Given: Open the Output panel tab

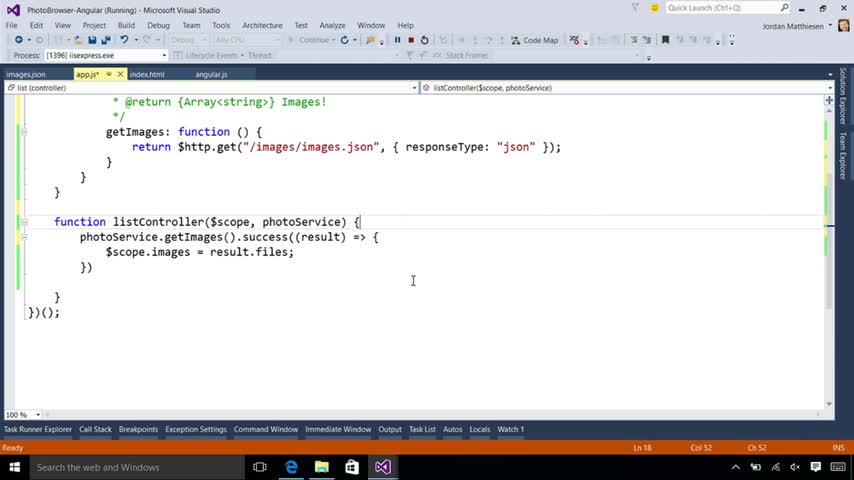Looking at the screenshot, I should pyautogui.click(x=390, y=429).
